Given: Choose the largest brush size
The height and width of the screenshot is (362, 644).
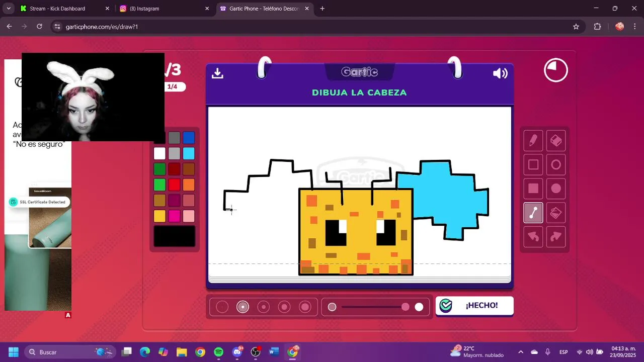Looking at the screenshot, I should 305,307.
